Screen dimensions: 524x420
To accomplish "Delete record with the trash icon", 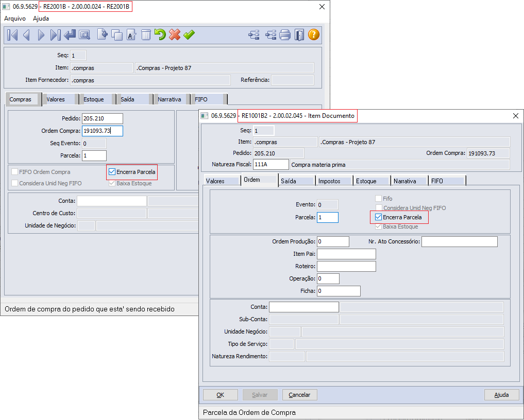I will click(146, 34).
